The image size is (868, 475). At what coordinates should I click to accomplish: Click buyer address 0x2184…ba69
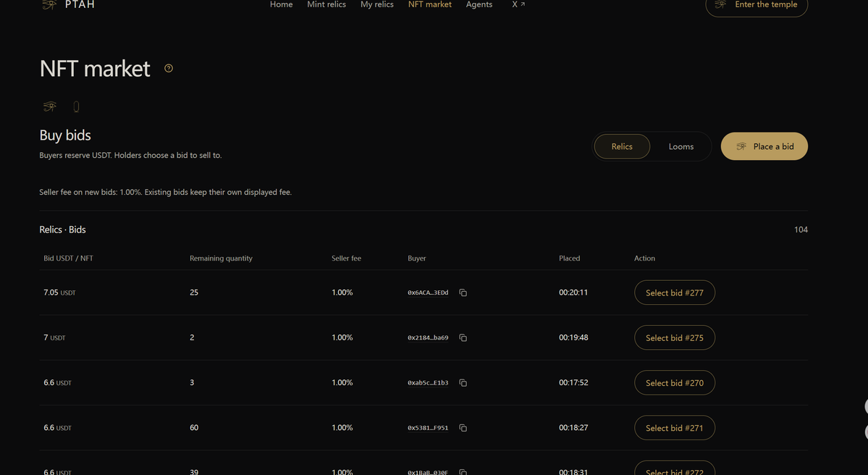[428, 337]
